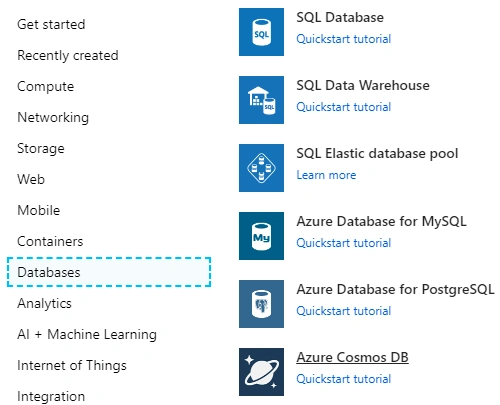Switch to the Compute category

46,87
